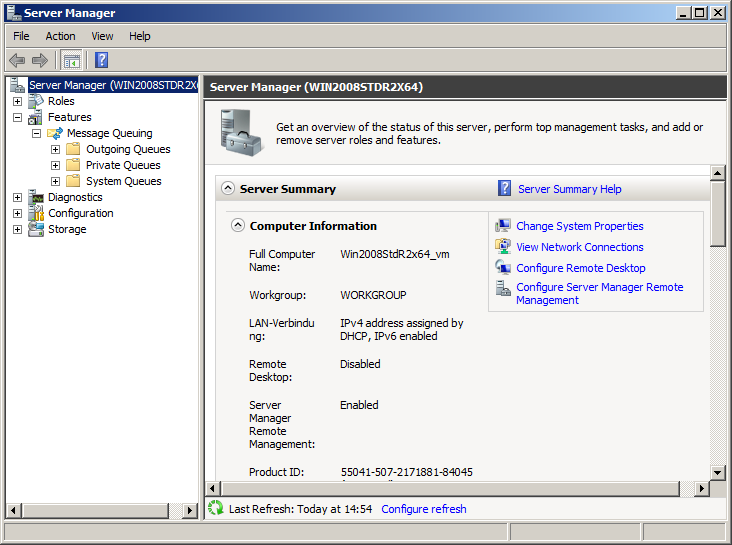
Task: Click the Back arrow toolbar icon
Action: pyautogui.click(x=17, y=60)
